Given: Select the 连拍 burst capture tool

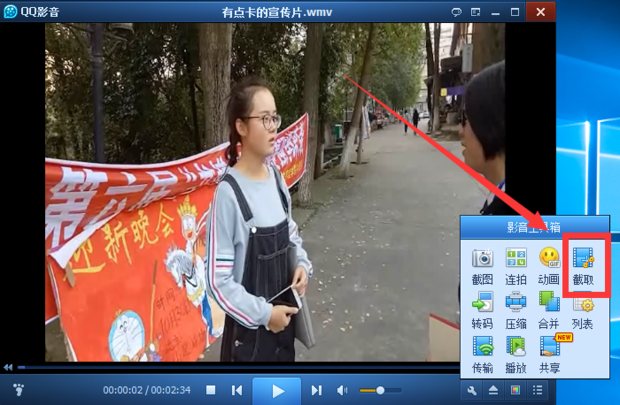Looking at the screenshot, I should [x=516, y=264].
